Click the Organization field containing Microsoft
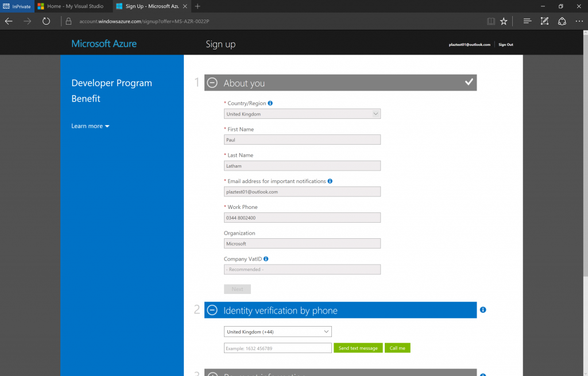 click(x=302, y=243)
